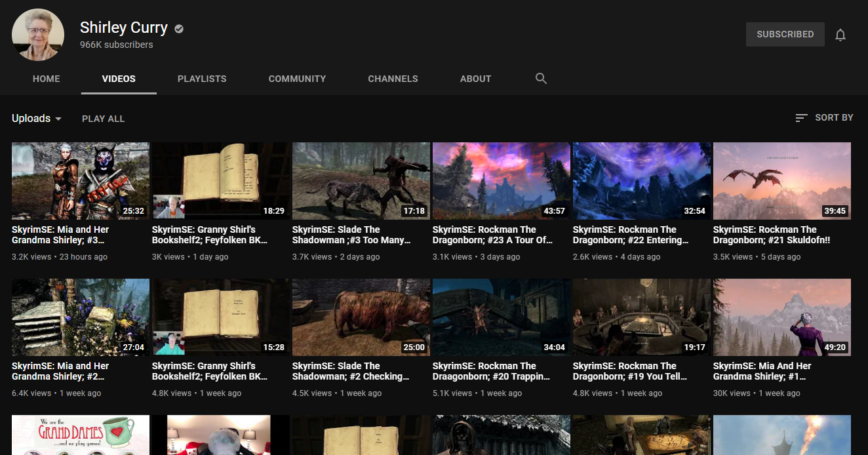
Task: Click the 49:20 duration badge
Action: tap(835, 347)
